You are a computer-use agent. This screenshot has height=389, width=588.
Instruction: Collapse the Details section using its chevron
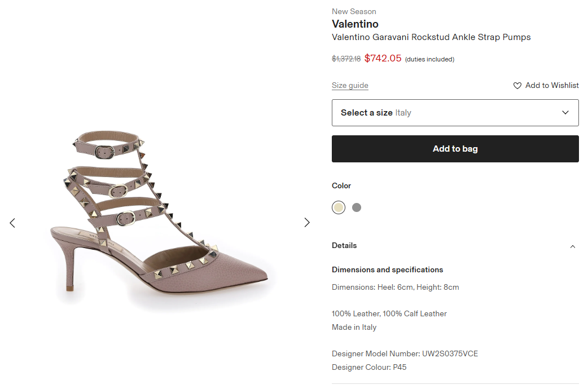[x=573, y=246]
